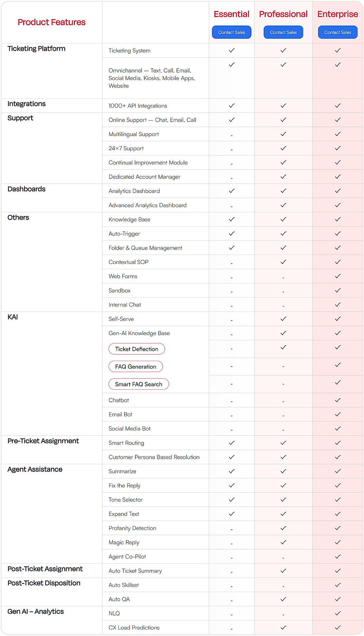Select the Smart FAQ Search pill

tap(138, 384)
